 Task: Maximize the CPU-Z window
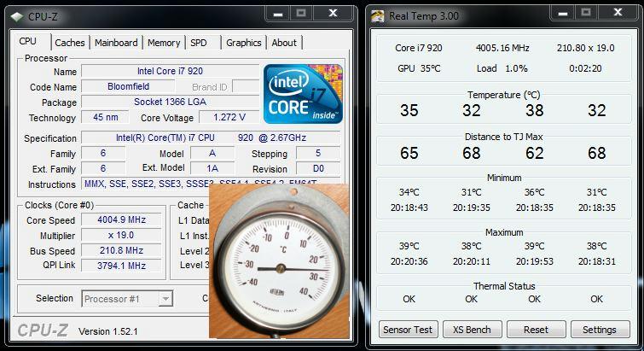tap(301, 14)
